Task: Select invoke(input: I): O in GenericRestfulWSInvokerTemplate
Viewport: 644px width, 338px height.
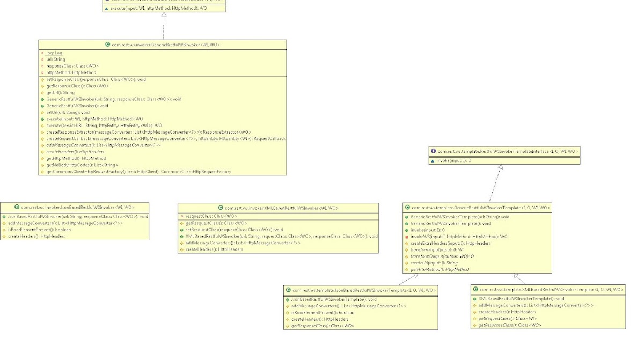Action: [x=428, y=230]
